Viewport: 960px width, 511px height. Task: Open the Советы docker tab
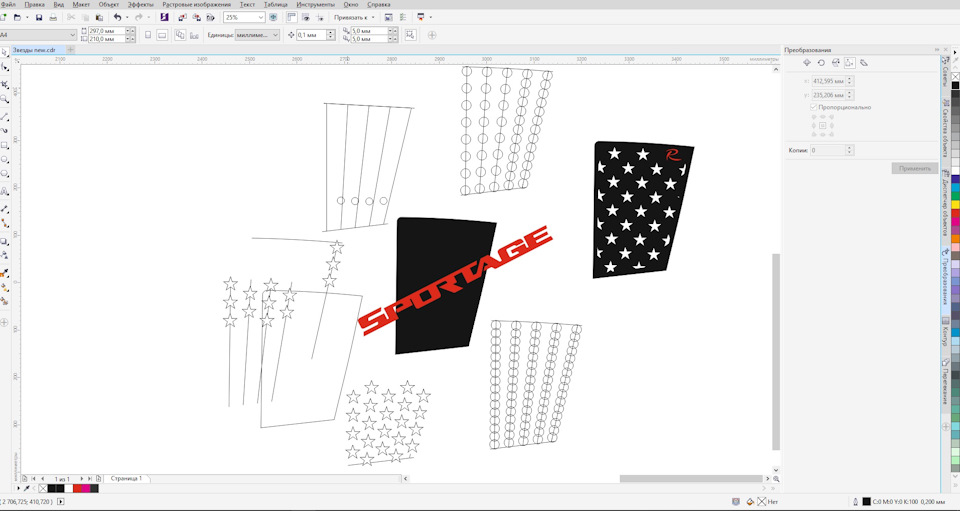[x=946, y=72]
